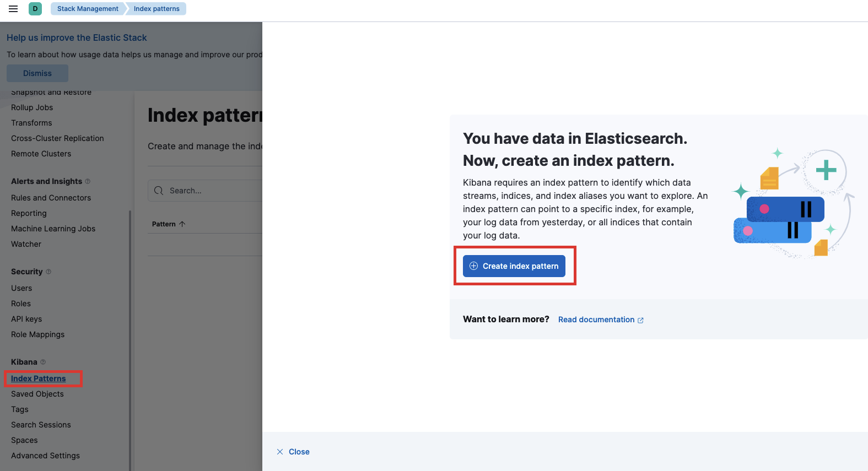
Task: Open Cross-Cluster Replication section
Action: point(57,138)
